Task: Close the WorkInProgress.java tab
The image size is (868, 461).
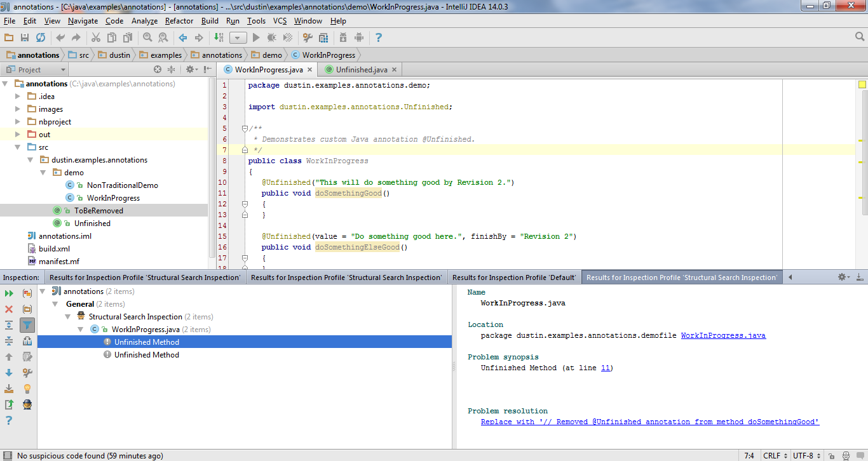Action: pyautogui.click(x=310, y=70)
